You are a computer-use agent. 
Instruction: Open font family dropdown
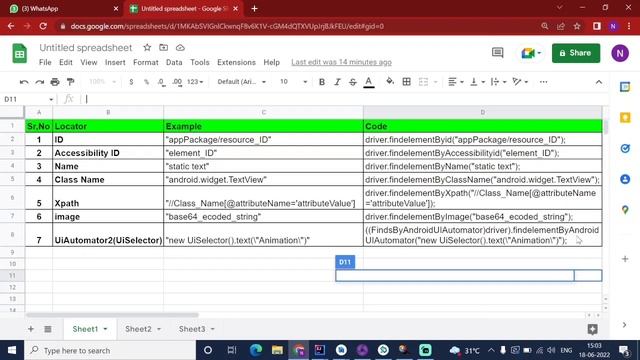point(241,82)
